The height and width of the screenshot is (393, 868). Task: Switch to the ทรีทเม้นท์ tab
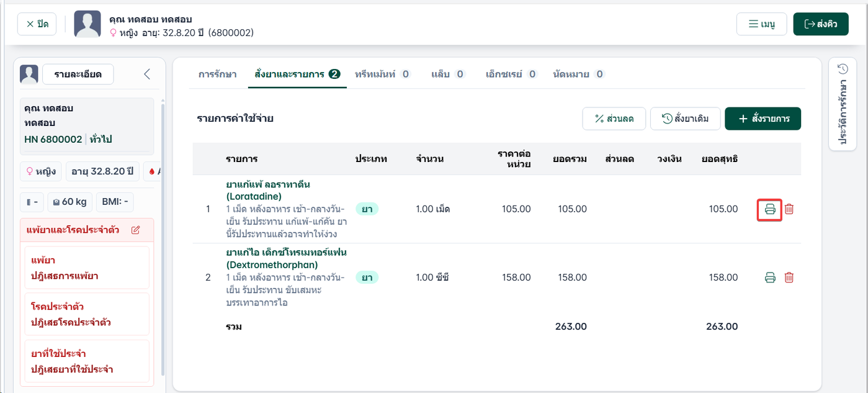pos(382,74)
